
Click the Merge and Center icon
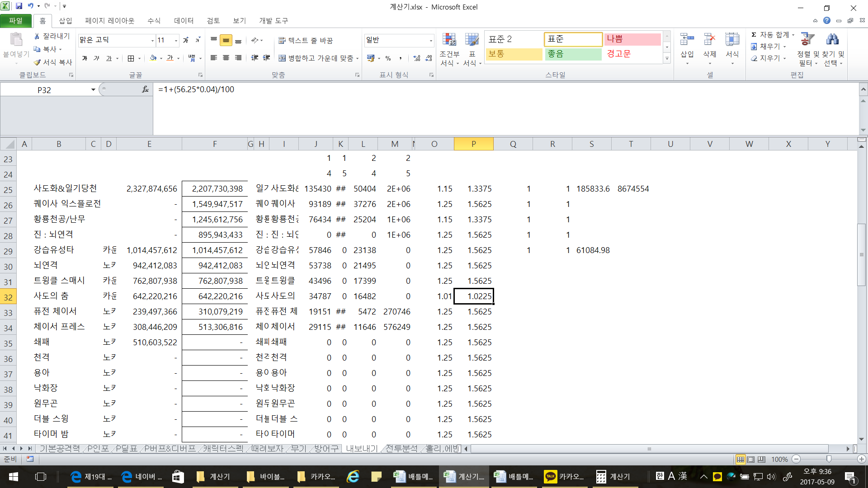point(283,58)
